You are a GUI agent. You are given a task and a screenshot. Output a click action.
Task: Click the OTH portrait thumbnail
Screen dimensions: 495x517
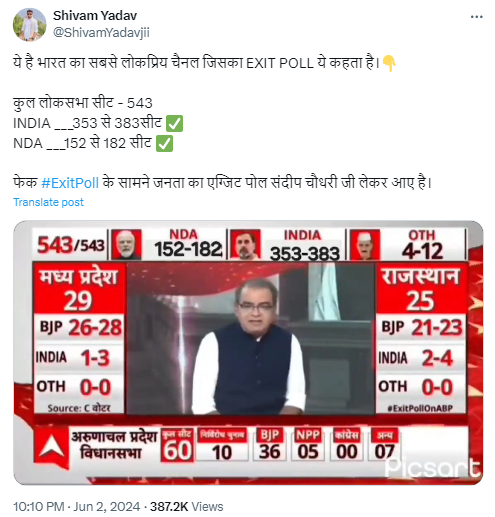coord(365,244)
